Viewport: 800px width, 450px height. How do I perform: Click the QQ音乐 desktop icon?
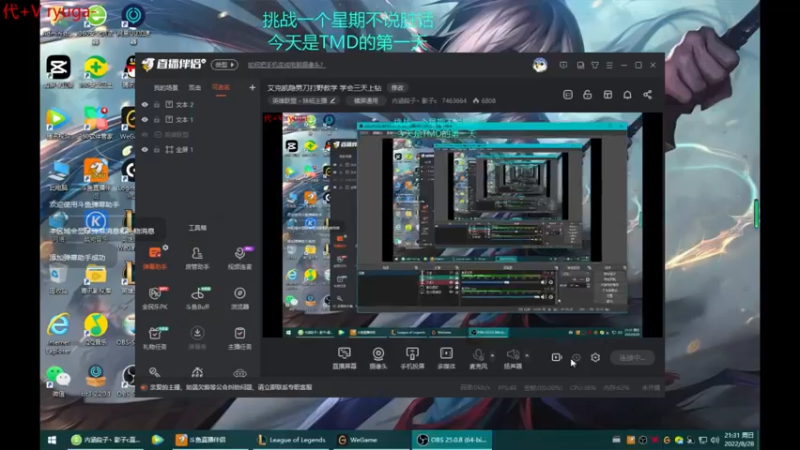96,331
